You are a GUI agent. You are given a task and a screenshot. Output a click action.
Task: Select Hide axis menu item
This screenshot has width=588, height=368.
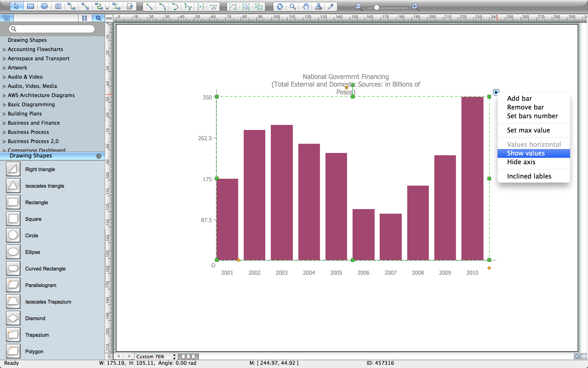[x=534, y=162]
